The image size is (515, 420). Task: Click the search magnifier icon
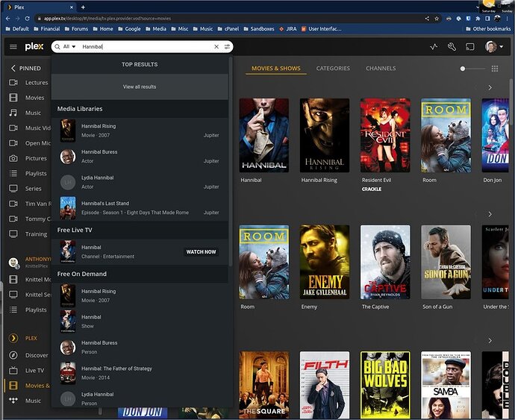(57, 47)
